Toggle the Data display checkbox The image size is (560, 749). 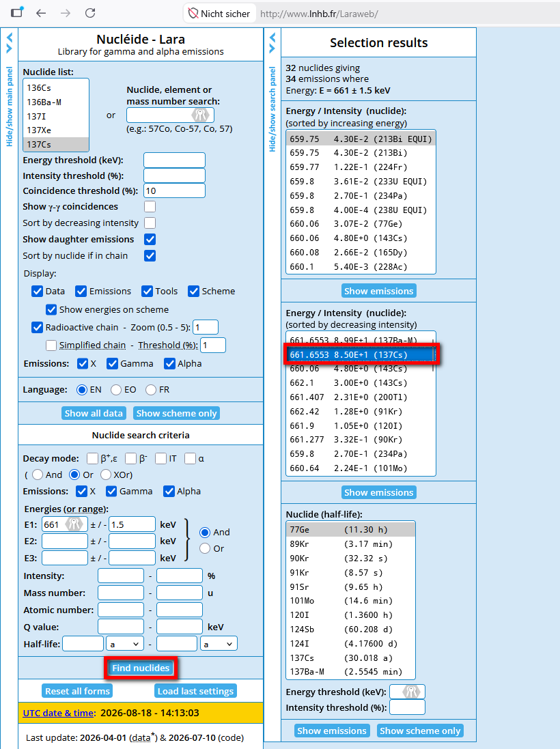pos(38,291)
